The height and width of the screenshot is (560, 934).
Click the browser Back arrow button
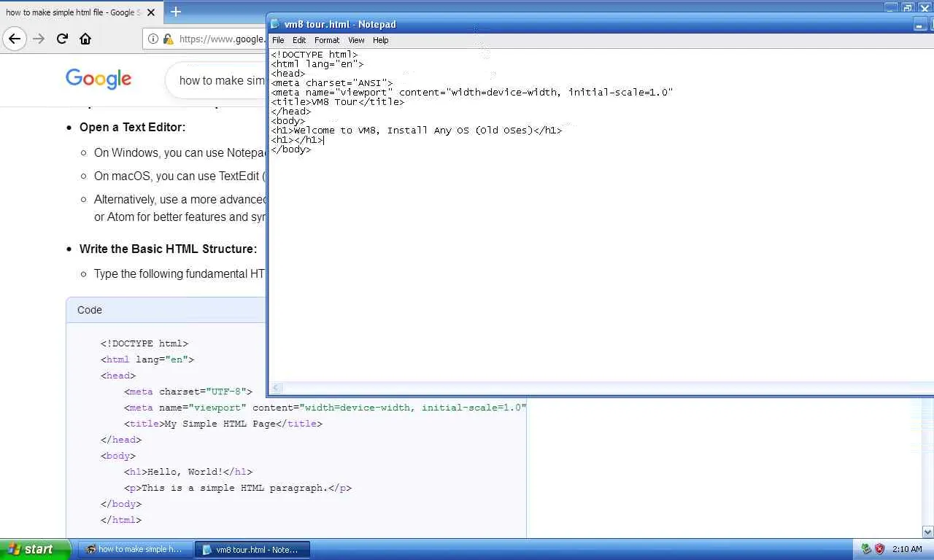(14, 39)
